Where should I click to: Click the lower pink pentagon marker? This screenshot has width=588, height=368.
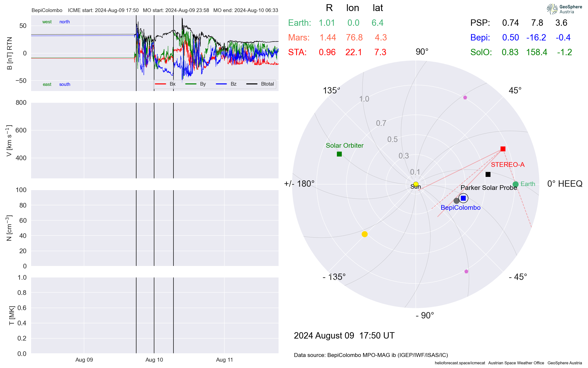point(466,271)
